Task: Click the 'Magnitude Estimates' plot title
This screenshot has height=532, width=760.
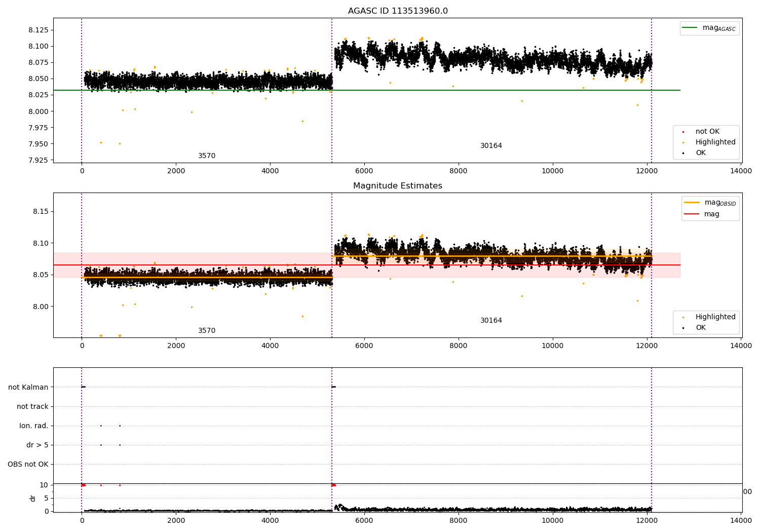Action: [398, 186]
